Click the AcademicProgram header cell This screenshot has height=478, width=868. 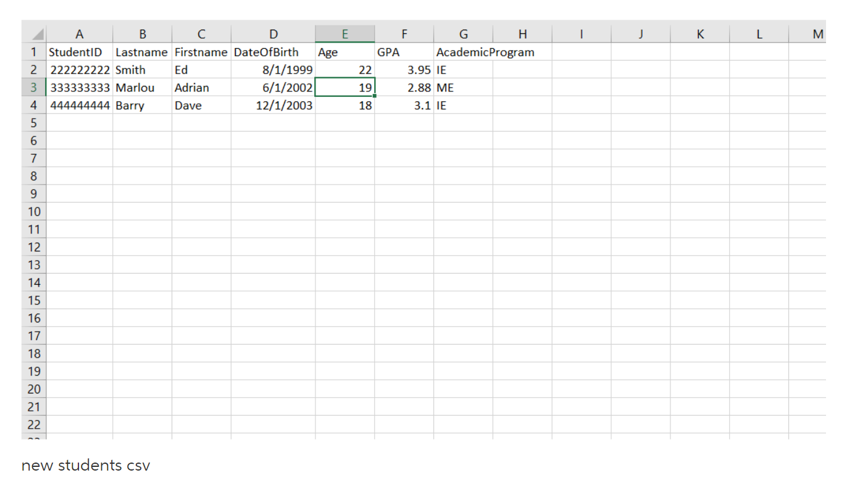click(464, 52)
